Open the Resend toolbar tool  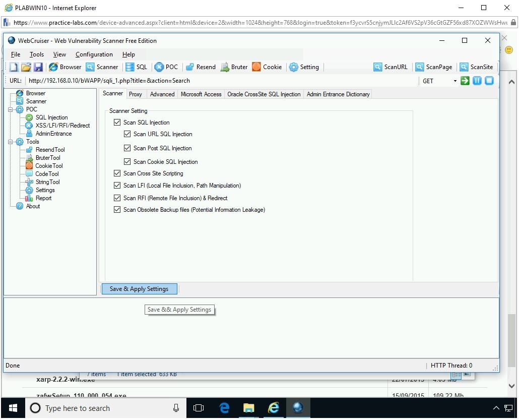coord(201,67)
